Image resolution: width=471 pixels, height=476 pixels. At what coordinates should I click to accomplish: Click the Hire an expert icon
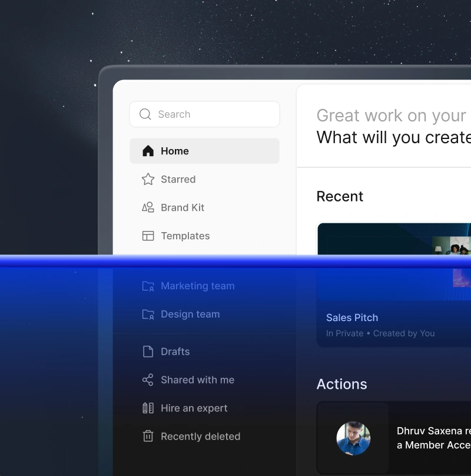(148, 408)
